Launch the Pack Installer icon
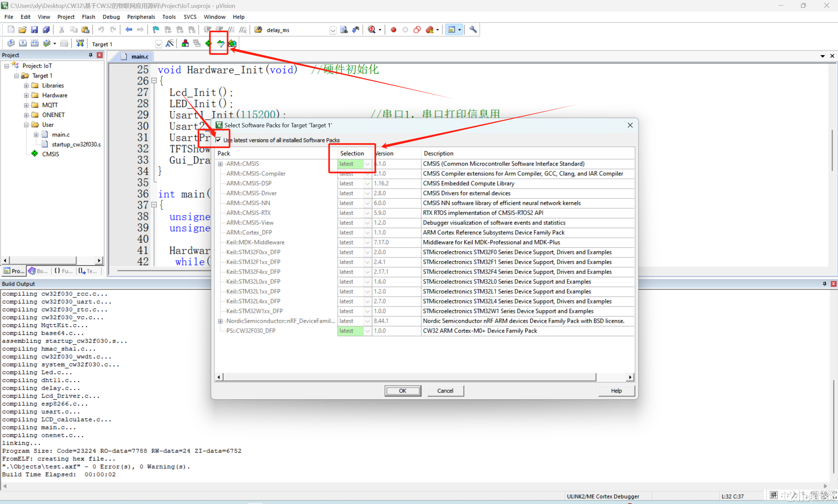This screenshot has width=838, height=504. tap(232, 44)
